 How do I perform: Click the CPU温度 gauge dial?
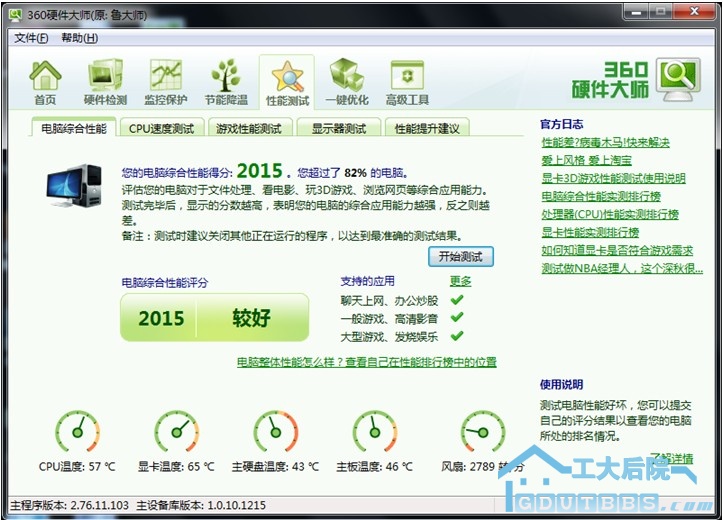point(77,432)
